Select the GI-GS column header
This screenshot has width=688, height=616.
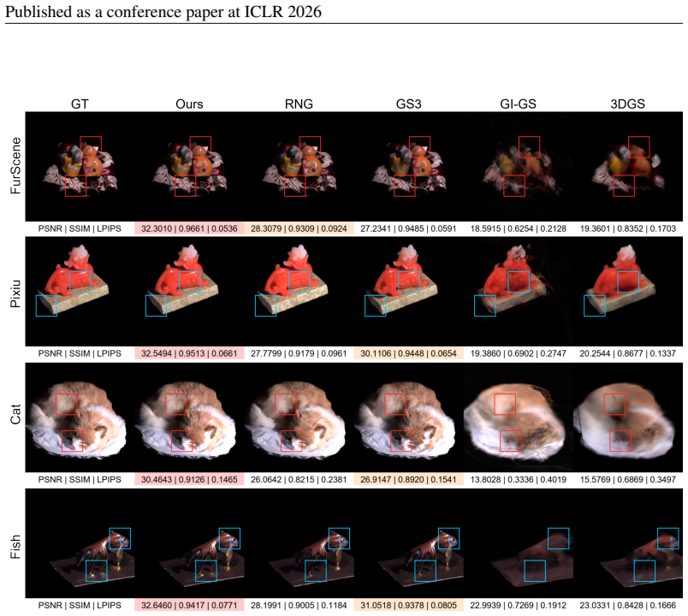point(519,104)
